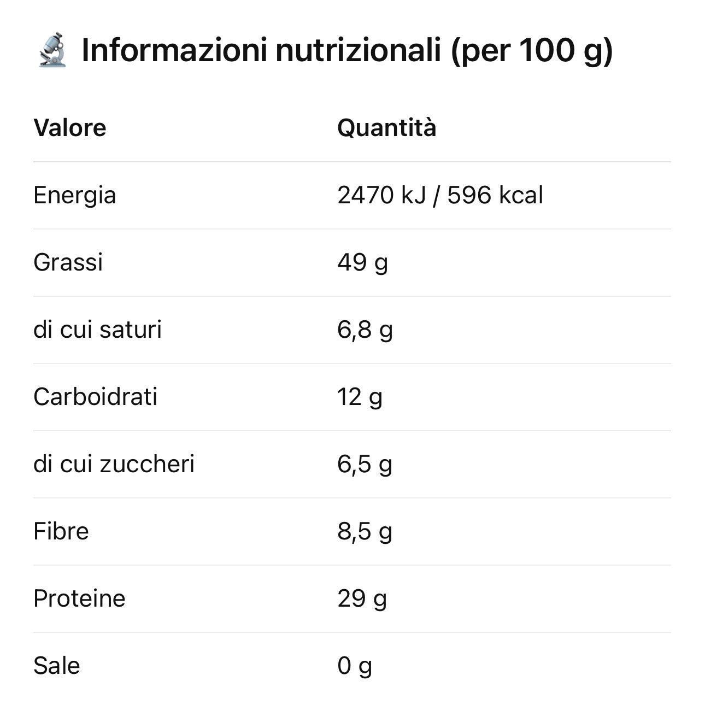Click the 29 g protein value
Image resolution: width=705 pixels, height=728 pixels.
[362, 599]
